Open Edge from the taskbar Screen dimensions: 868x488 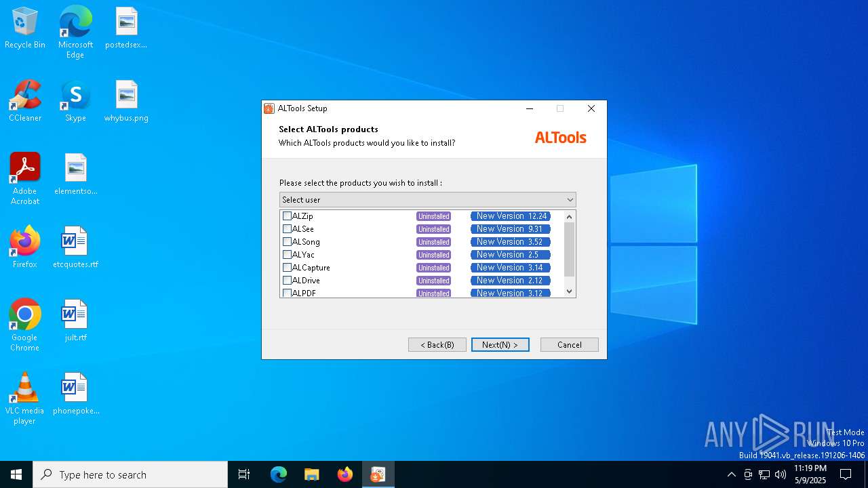point(279,474)
